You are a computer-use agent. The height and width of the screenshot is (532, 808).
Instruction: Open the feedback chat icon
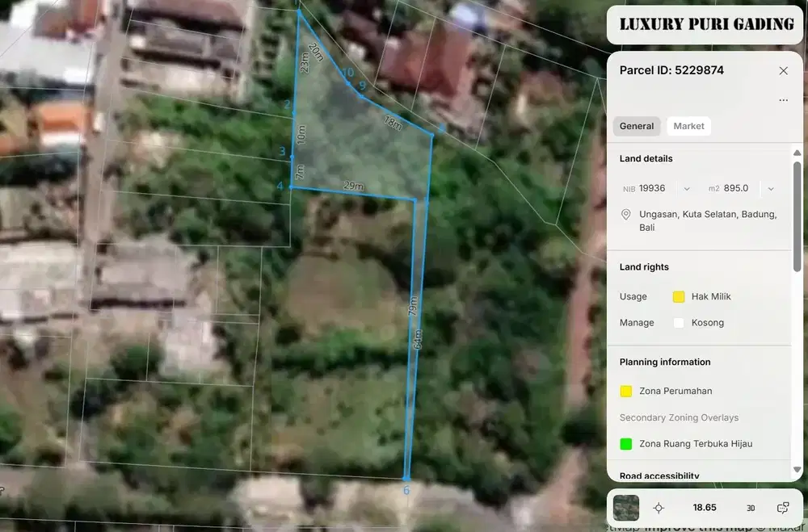pyautogui.click(x=783, y=508)
